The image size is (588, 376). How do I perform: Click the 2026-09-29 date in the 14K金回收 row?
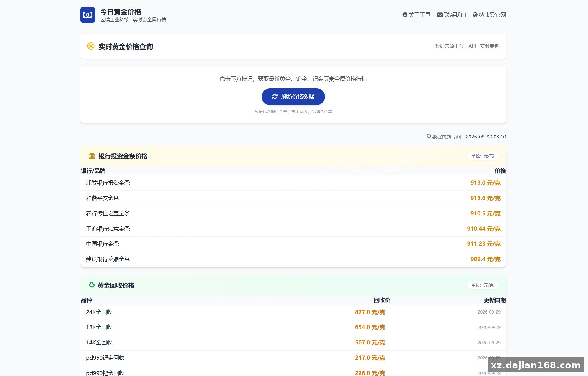pos(489,343)
